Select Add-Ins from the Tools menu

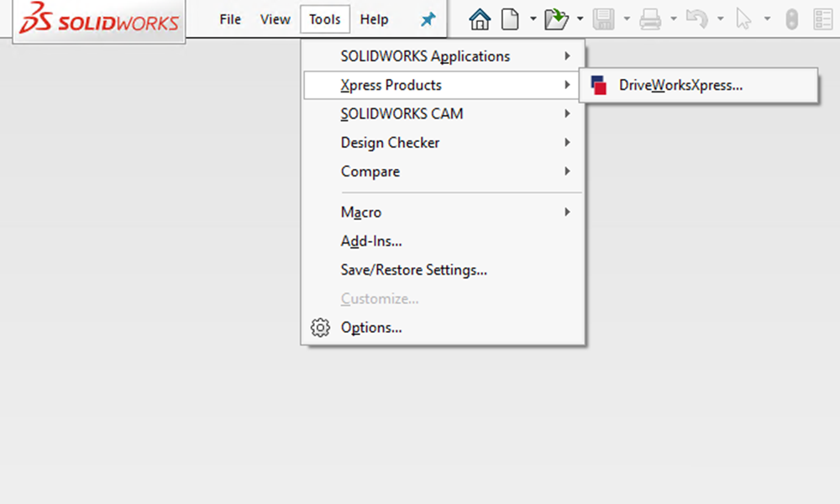[371, 241]
